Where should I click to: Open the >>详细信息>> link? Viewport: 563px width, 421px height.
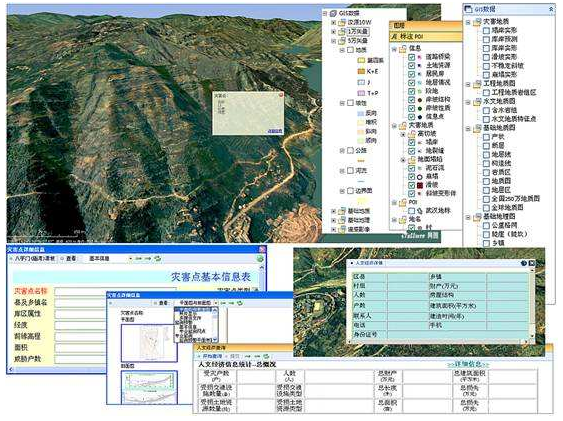point(468,364)
